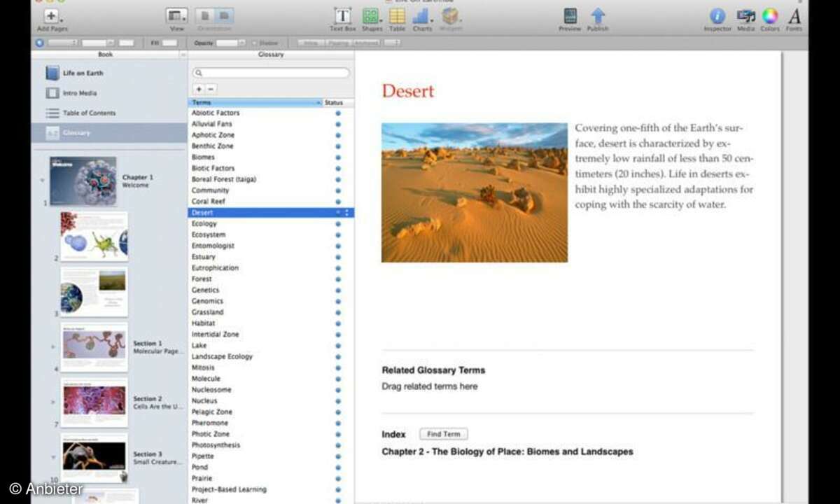840x504 pixels.
Task: Select the Coral Reef glossary term
Action: point(207,201)
